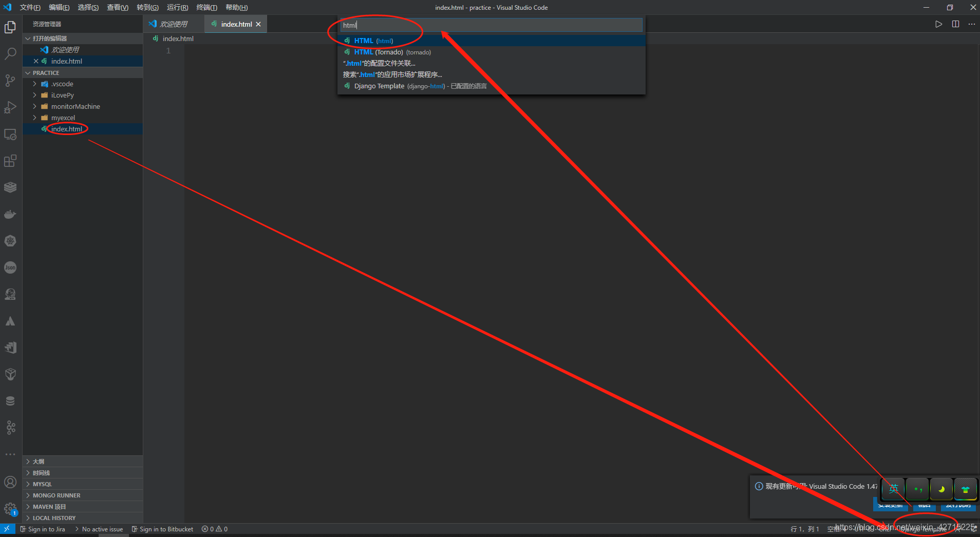Collapse the 打开的编辑器 section
The image size is (980, 537).
point(83,39)
